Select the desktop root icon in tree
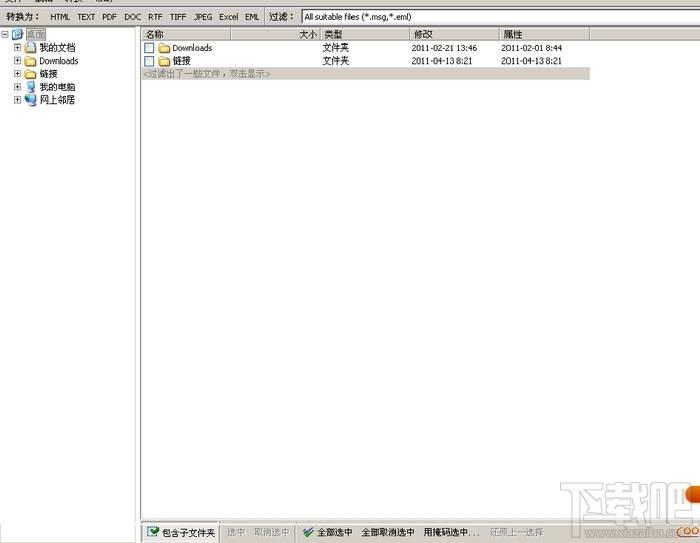 point(17,34)
